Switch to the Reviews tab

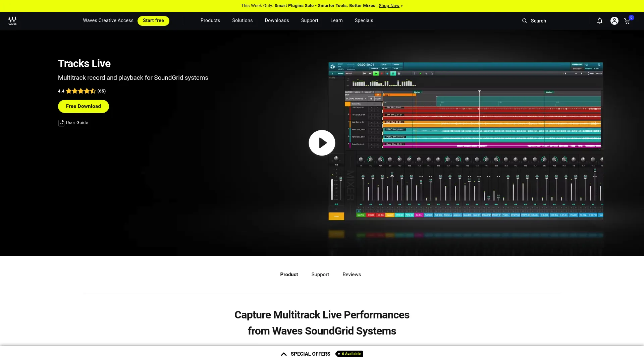pyautogui.click(x=352, y=275)
